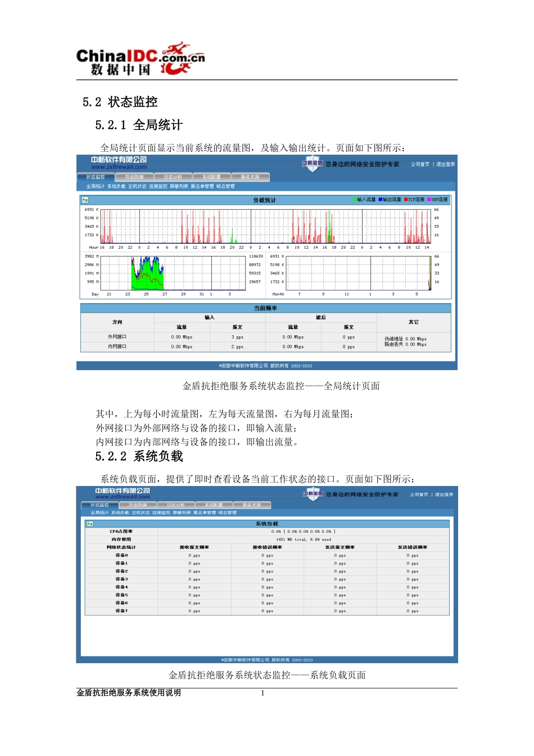Click 中新软件有限公司 logo on 系统负载 page
The width and height of the screenshot is (534, 756).
coord(123,493)
